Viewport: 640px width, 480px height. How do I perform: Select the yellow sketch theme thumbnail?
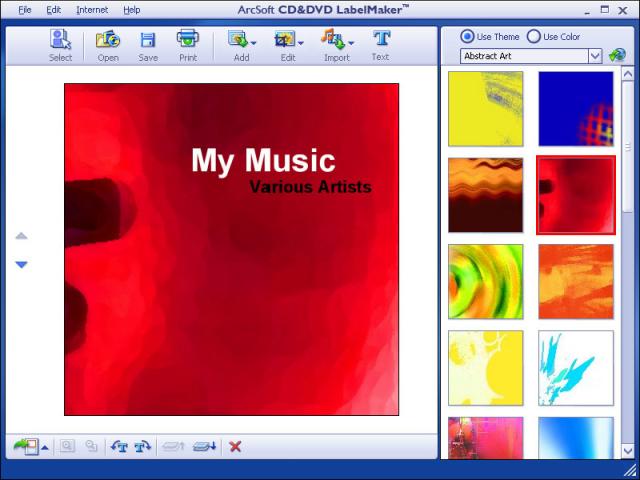485,109
